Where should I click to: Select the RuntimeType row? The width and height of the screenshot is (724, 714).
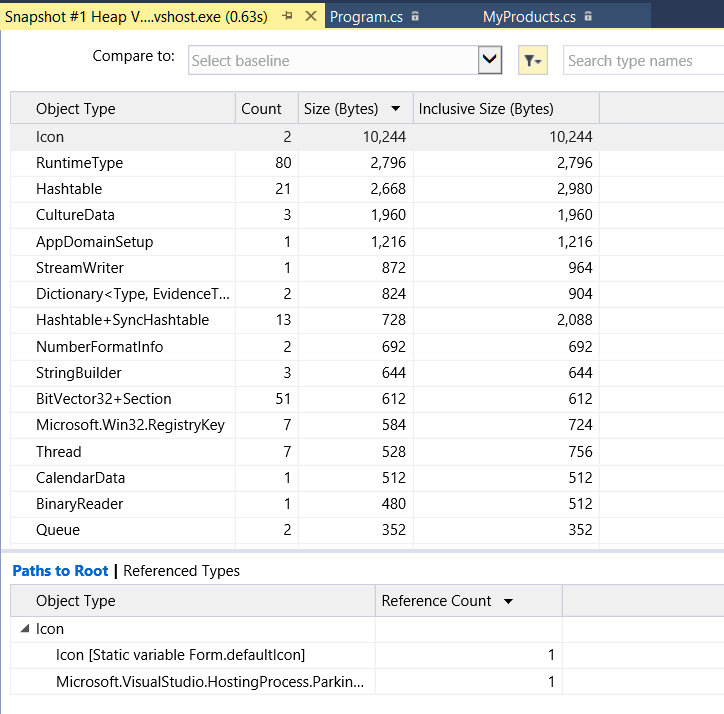80,163
